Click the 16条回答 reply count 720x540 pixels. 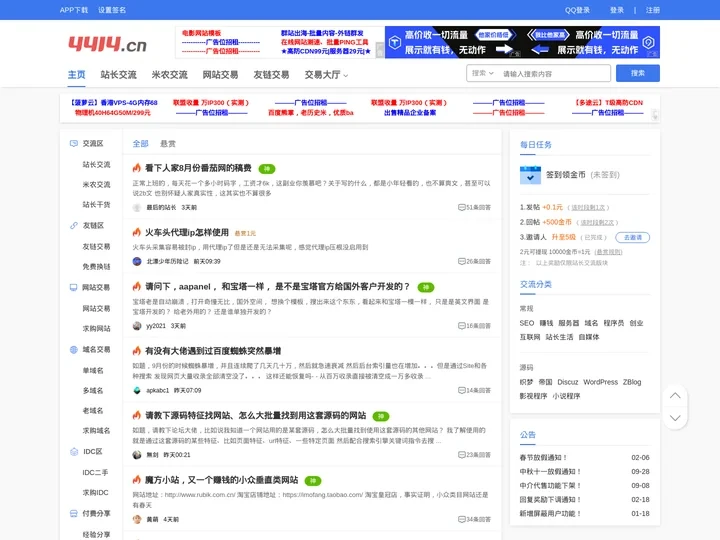pos(474,326)
